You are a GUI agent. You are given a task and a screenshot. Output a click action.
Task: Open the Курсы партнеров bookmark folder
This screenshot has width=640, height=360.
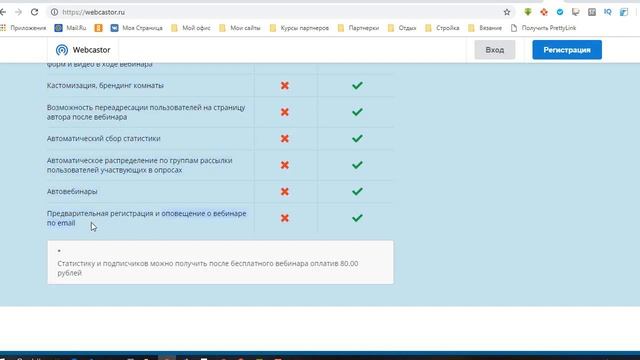point(299,28)
